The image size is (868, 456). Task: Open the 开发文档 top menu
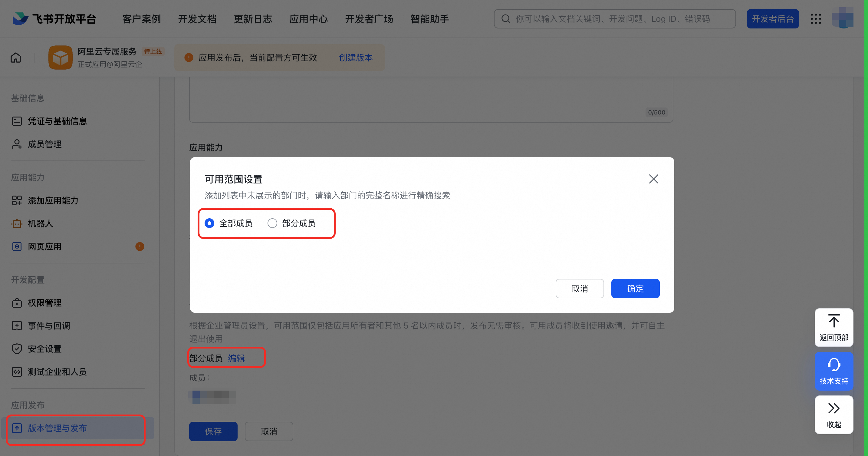click(197, 19)
